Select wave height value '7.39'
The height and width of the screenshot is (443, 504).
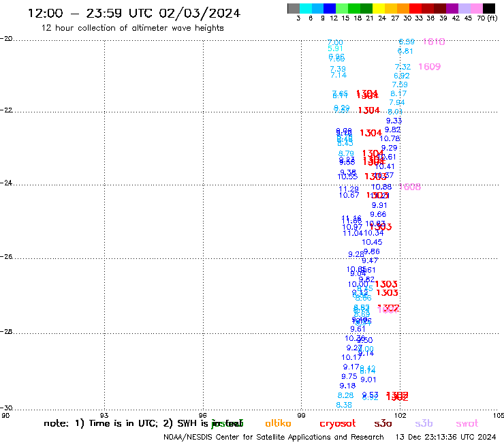click(x=338, y=69)
